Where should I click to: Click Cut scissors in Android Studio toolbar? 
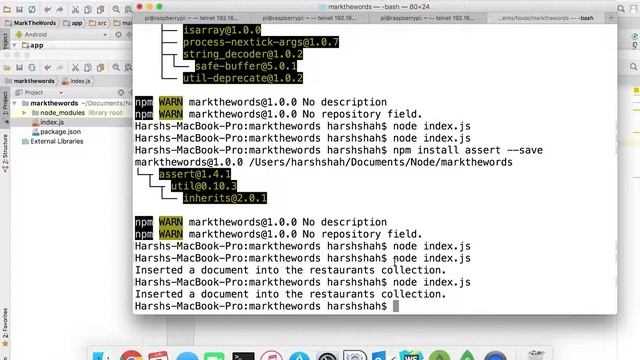point(76,9)
